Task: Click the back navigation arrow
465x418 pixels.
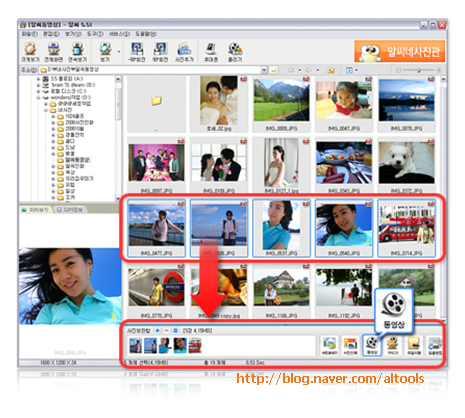Action: coord(291,70)
